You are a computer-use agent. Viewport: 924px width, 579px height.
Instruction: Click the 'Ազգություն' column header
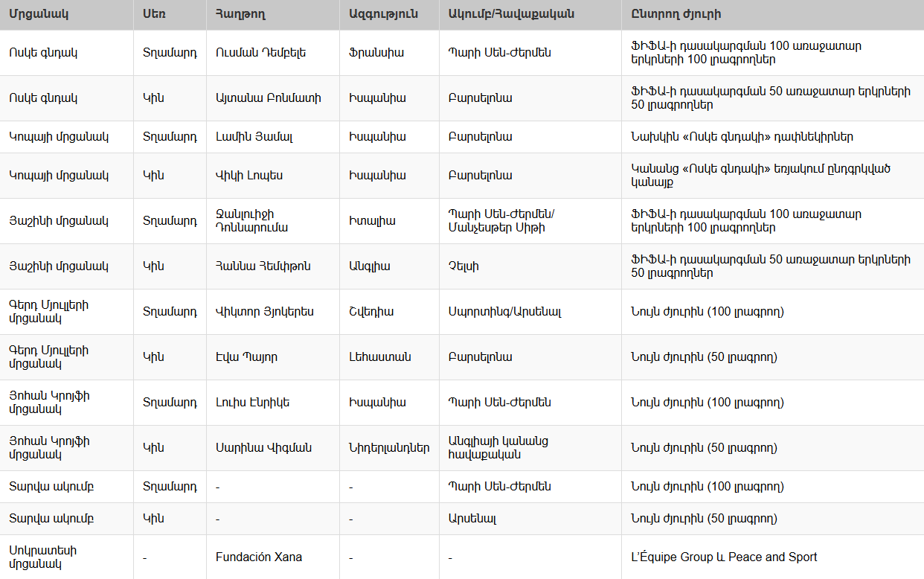[383, 14]
